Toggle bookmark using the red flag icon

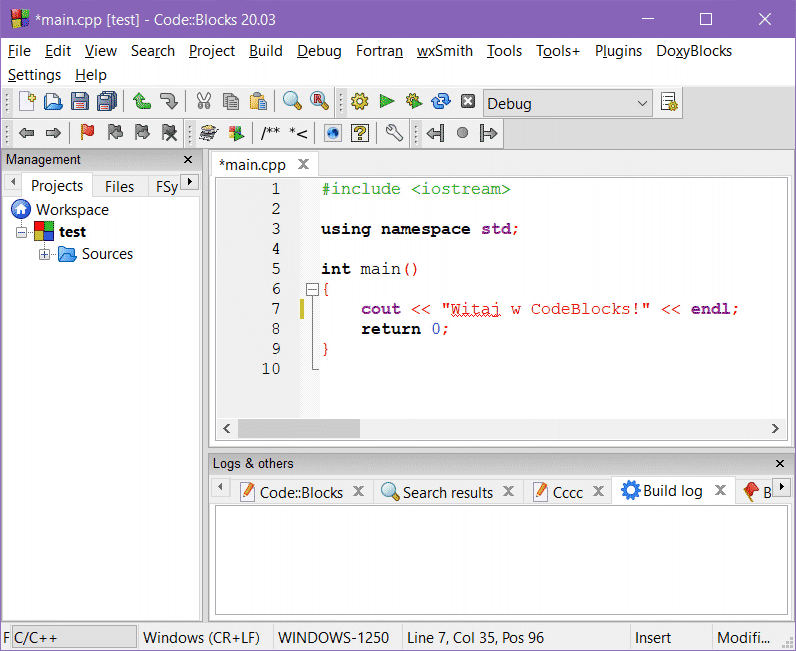click(x=87, y=133)
